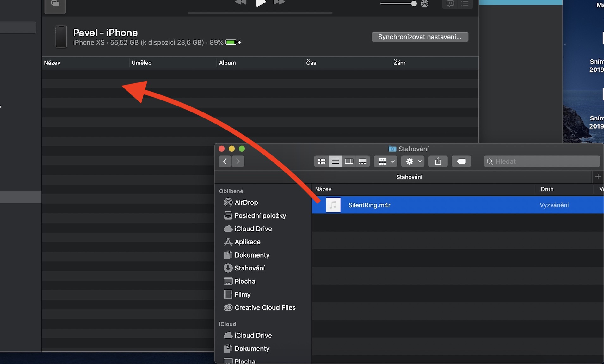Image resolution: width=604 pixels, height=364 pixels.
Task: Open Stahování in Finder sidebar
Action: [244, 268]
